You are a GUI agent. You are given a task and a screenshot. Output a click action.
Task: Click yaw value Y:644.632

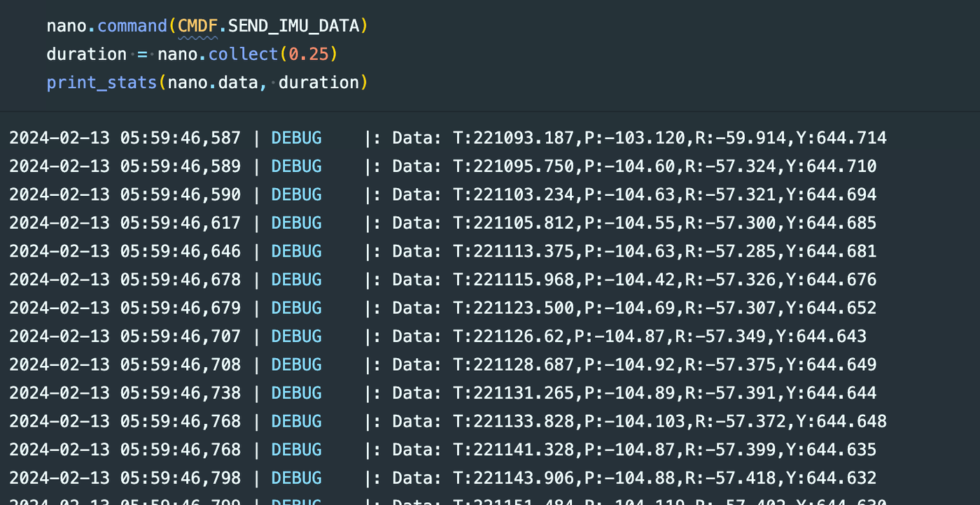pos(832,478)
